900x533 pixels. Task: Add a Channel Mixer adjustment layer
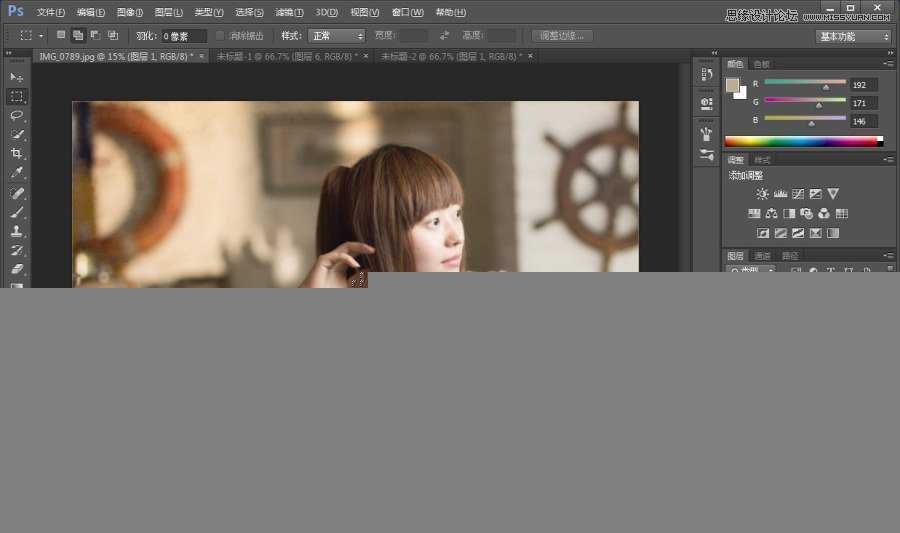(824, 213)
